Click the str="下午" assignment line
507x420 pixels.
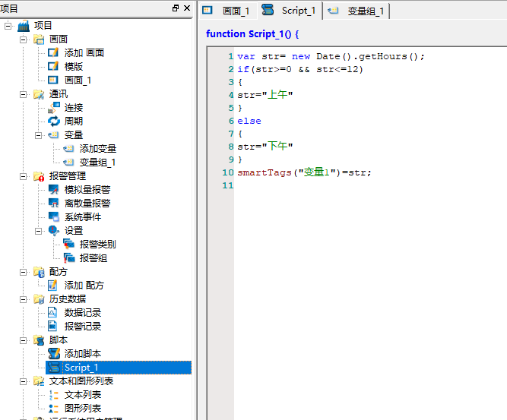click(265, 147)
